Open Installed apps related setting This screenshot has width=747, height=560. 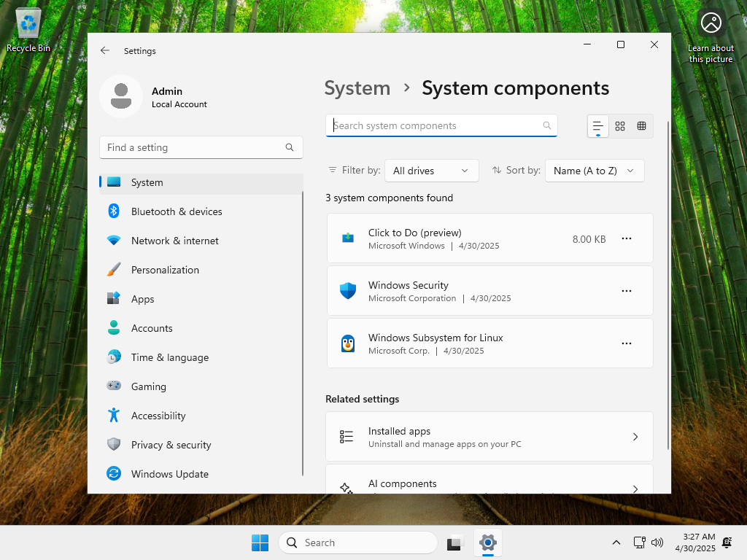point(489,437)
